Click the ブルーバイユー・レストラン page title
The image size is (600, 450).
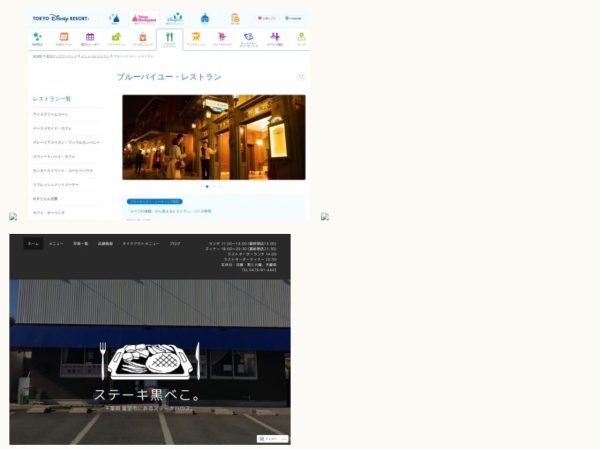click(x=169, y=77)
